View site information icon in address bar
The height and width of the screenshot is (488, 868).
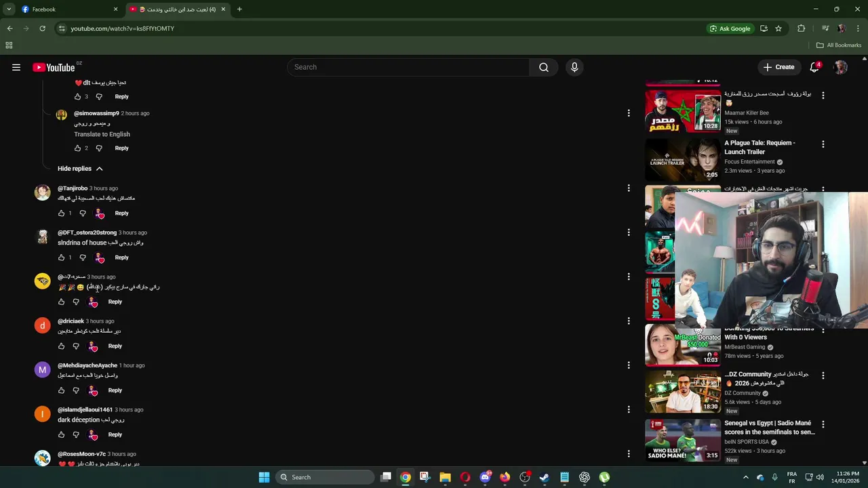62,28
